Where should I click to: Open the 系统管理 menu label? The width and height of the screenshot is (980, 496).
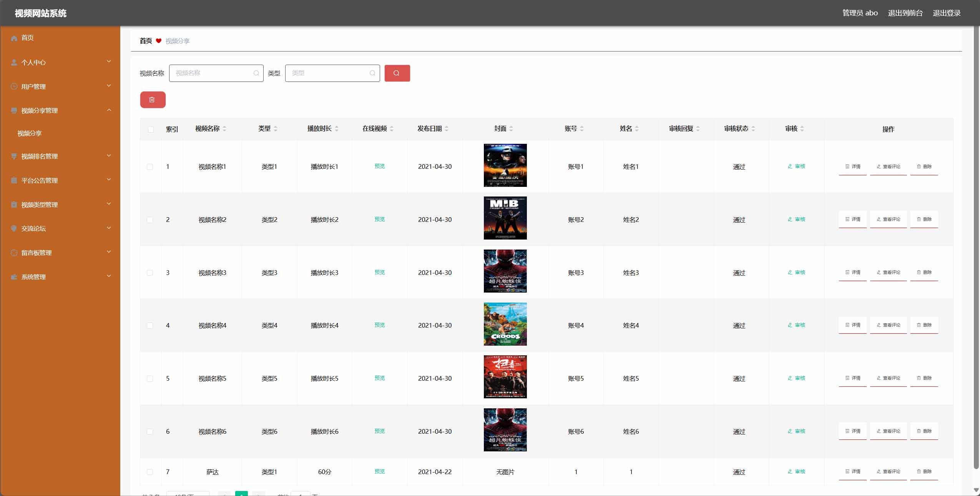tap(33, 277)
